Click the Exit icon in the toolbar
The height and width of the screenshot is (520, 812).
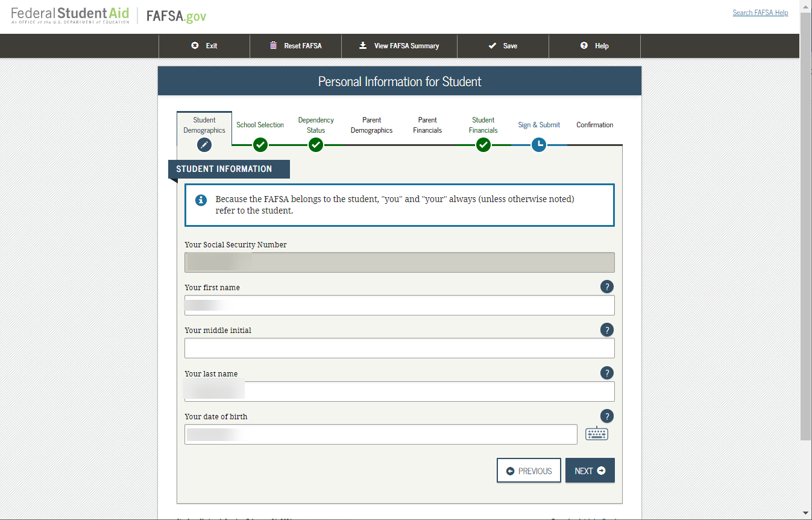[194, 46]
